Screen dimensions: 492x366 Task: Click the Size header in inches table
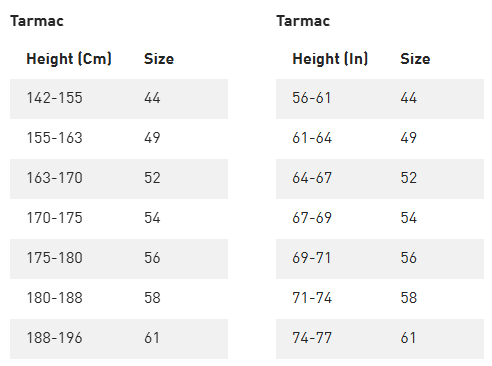pos(415,59)
